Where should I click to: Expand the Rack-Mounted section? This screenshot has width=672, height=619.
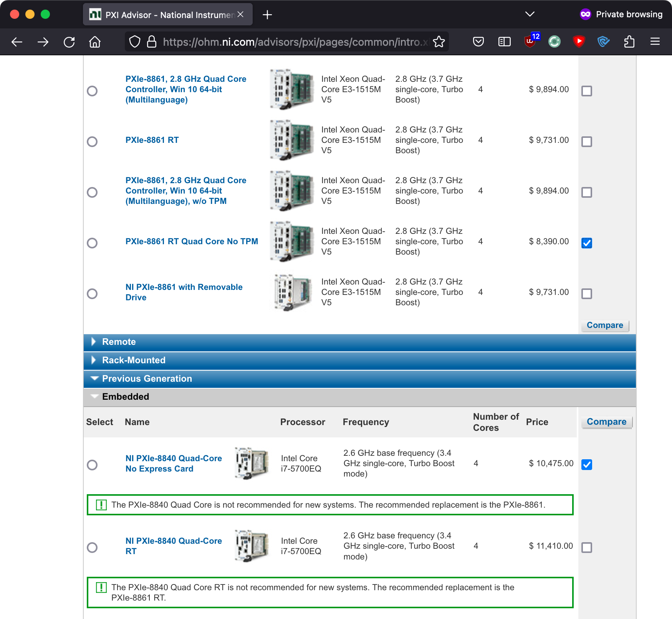pyautogui.click(x=134, y=360)
